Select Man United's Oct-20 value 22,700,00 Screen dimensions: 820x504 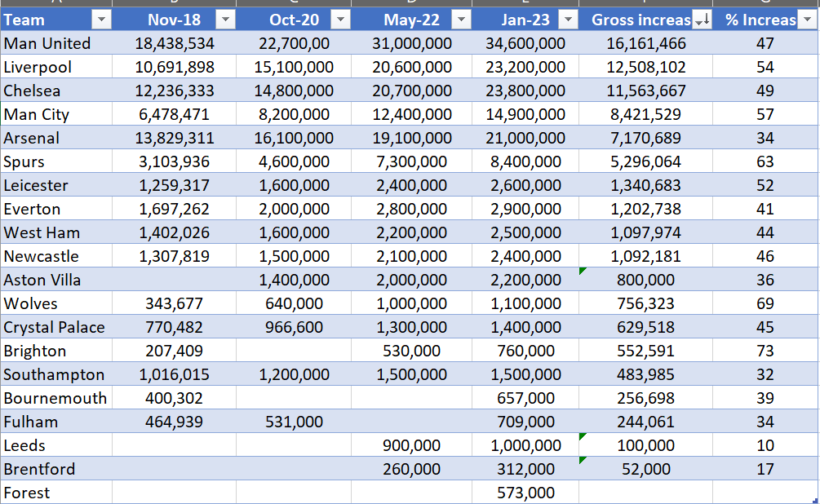294,43
